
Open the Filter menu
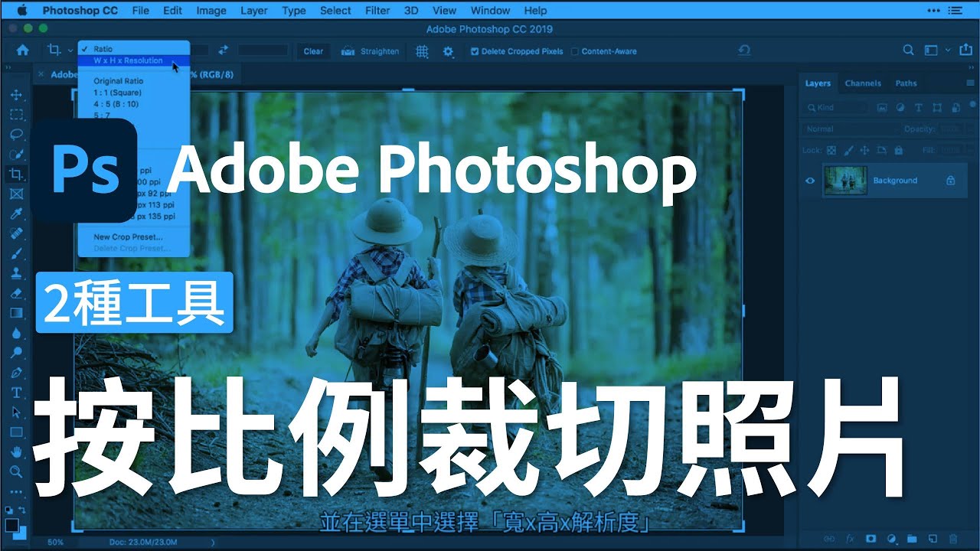pyautogui.click(x=377, y=11)
